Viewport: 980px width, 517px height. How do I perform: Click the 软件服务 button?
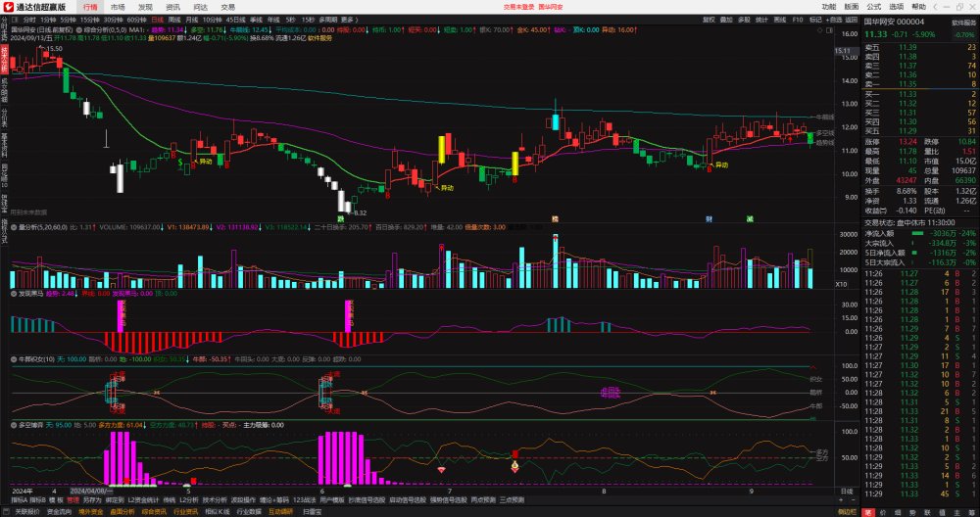[964, 22]
